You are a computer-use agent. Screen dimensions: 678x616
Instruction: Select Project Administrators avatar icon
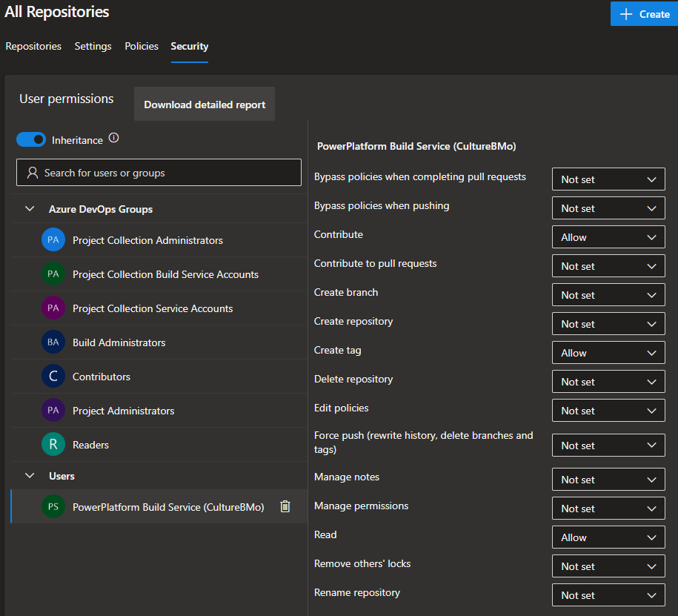click(53, 410)
